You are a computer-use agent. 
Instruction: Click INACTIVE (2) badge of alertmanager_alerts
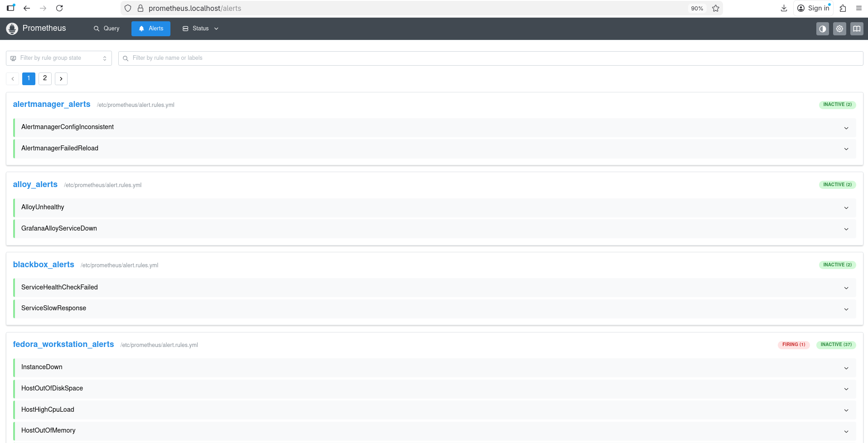coord(838,105)
